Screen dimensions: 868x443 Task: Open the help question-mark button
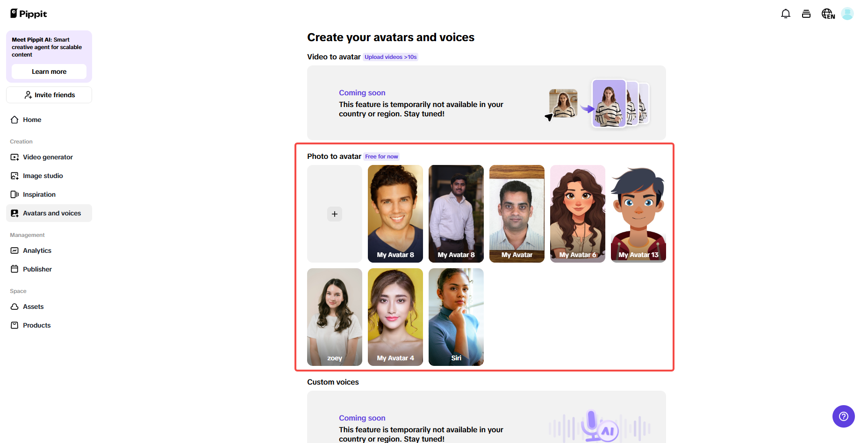[x=844, y=416]
